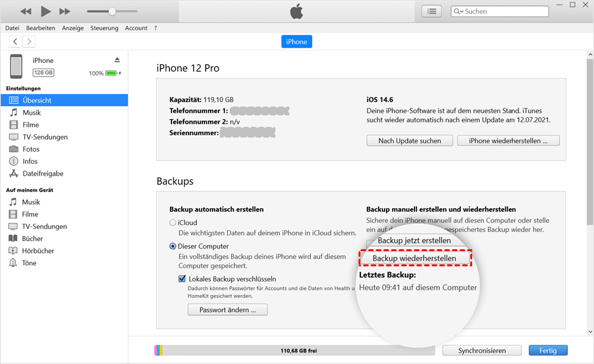The image size is (594, 364).
Task: Click the Töne bell icon
Action: tap(13, 263)
